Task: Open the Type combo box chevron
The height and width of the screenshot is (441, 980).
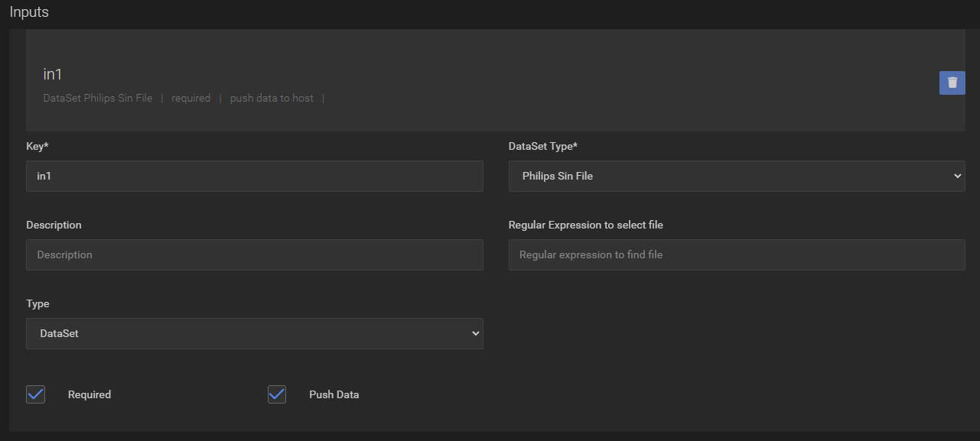Action: pos(474,333)
